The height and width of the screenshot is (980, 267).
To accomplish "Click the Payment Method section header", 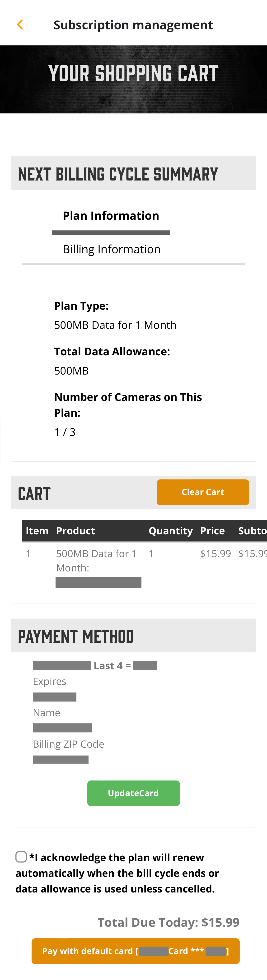I will 133,636.
